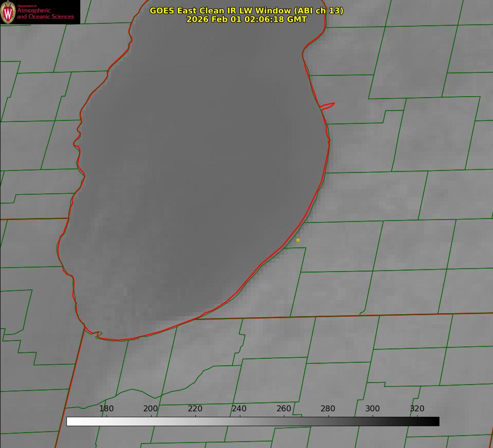Screen dimensions: 493x448
Task: Click the colorbar directly below the 300 label
Action: [373, 421]
